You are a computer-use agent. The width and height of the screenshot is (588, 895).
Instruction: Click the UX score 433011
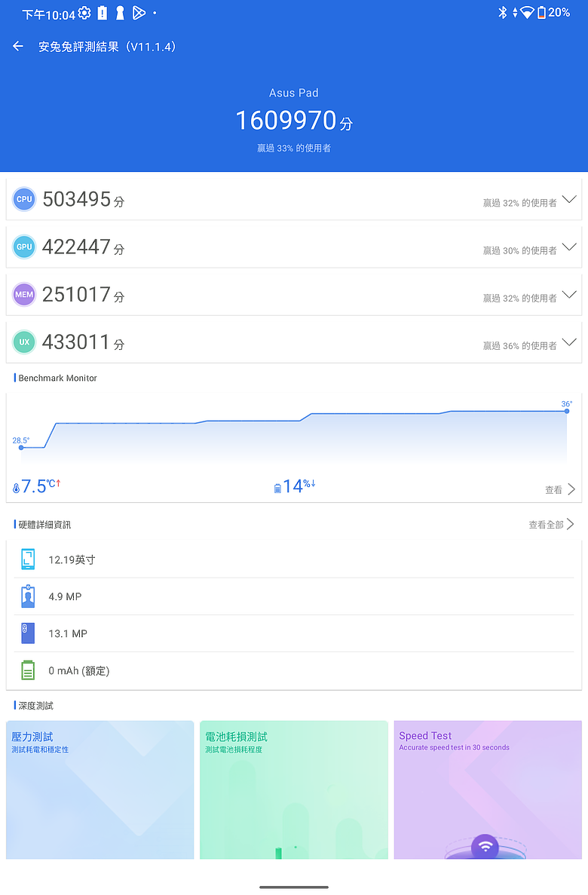coord(76,342)
